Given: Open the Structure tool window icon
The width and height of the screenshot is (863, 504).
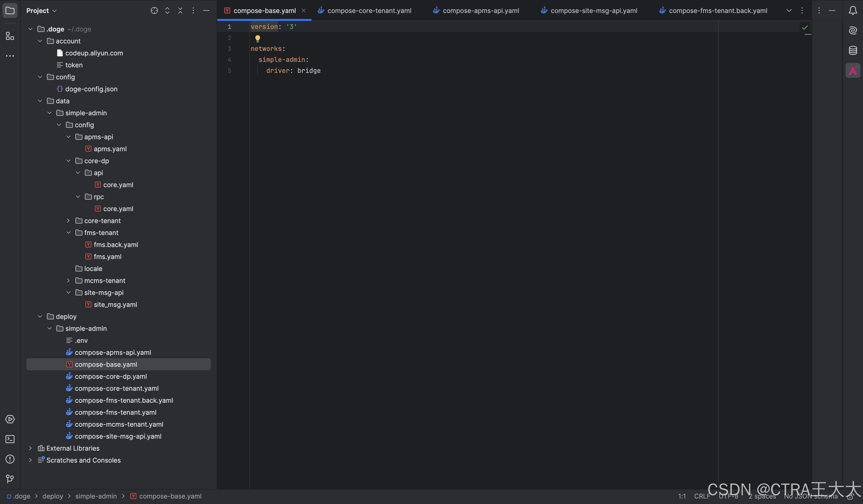Looking at the screenshot, I should click(10, 36).
